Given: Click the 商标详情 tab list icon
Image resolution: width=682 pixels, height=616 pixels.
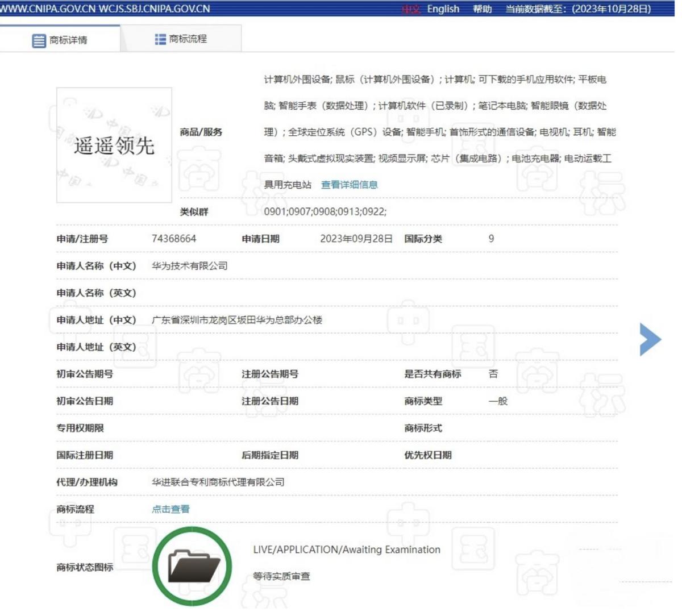Looking at the screenshot, I should 39,40.
